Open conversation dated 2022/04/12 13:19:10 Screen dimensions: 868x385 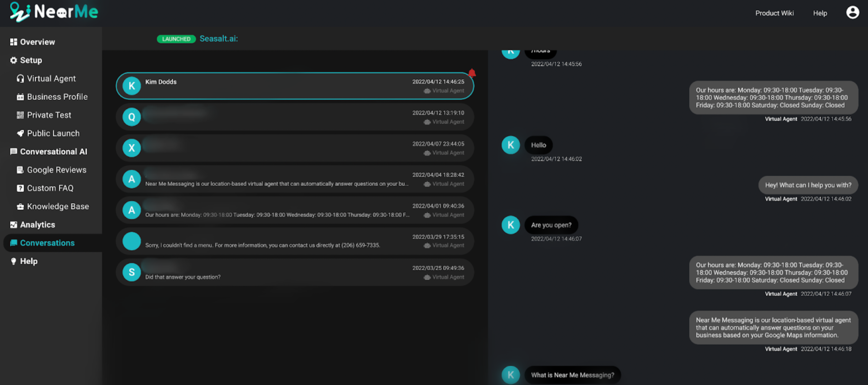pyautogui.click(x=295, y=117)
